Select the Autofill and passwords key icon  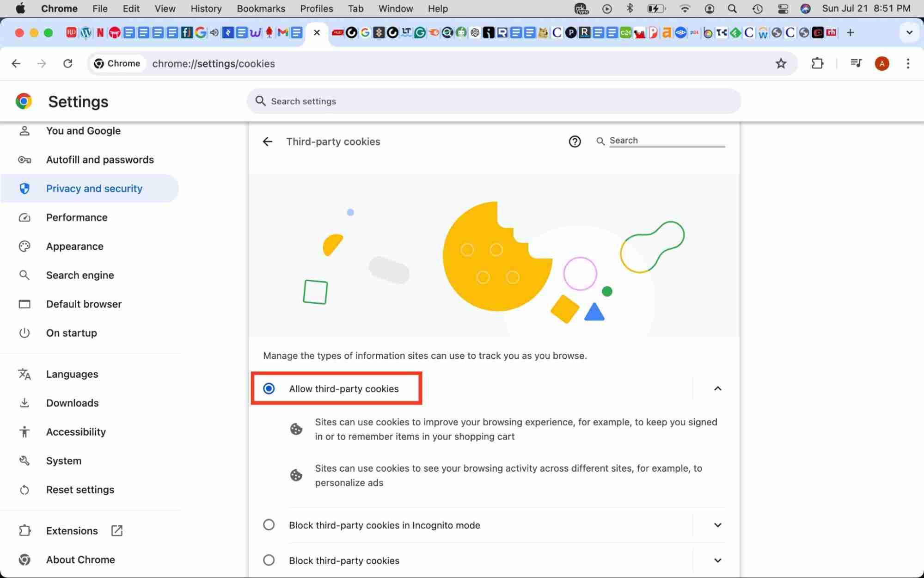[x=24, y=160]
